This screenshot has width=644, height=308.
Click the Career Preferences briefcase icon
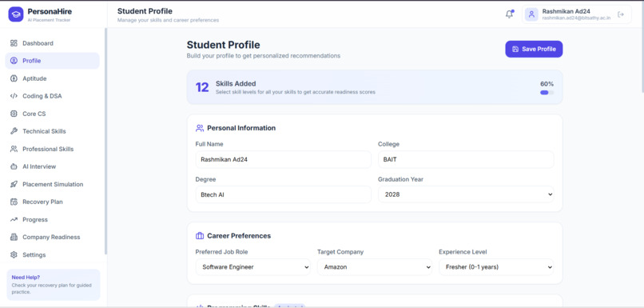[x=200, y=236]
